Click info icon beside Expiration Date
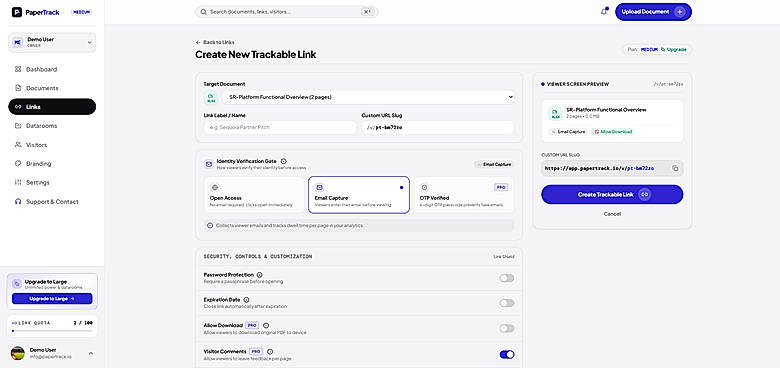780x368 pixels. 246,300
